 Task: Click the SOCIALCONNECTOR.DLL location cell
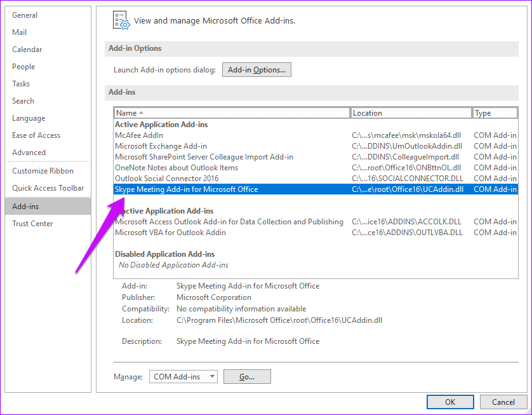point(408,179)
